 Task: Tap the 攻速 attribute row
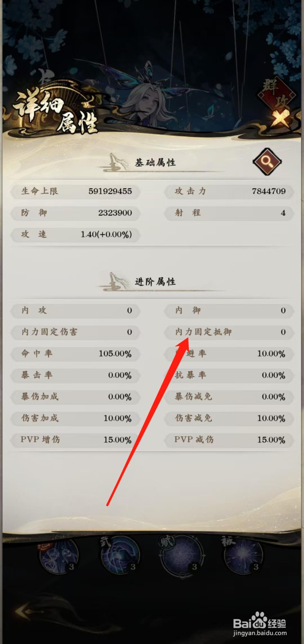(75, 235)
